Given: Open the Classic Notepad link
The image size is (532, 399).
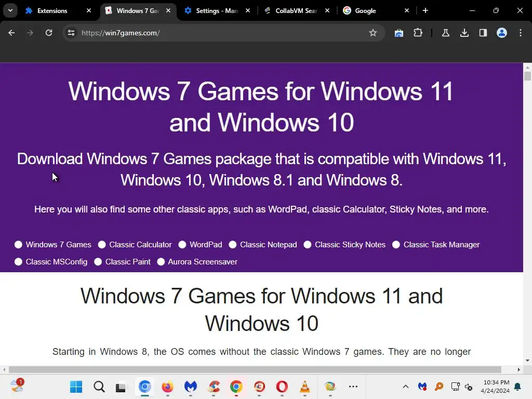Looking at the screenshot, I should click(x=269, y=245).
